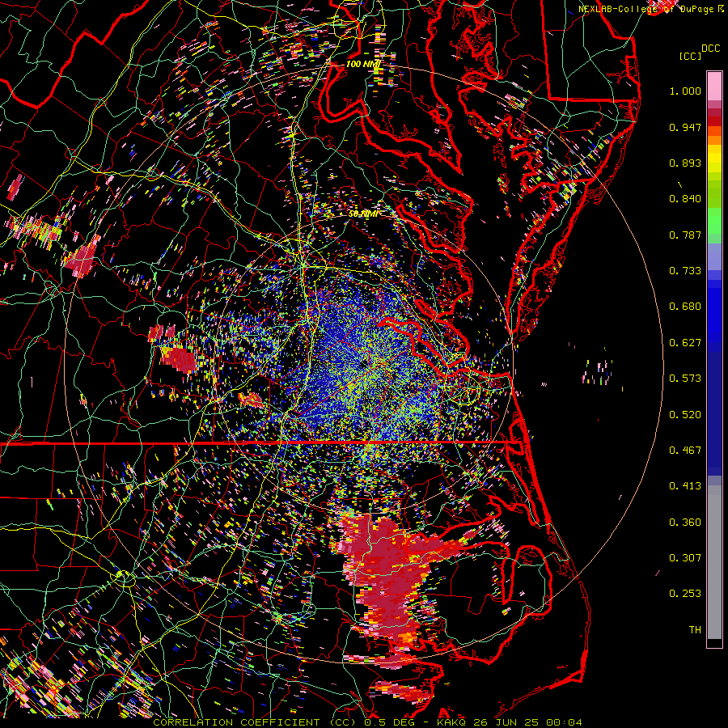Click the TH threshold label in legend
The height and width of the screenshot is (728, 728).
695,630
